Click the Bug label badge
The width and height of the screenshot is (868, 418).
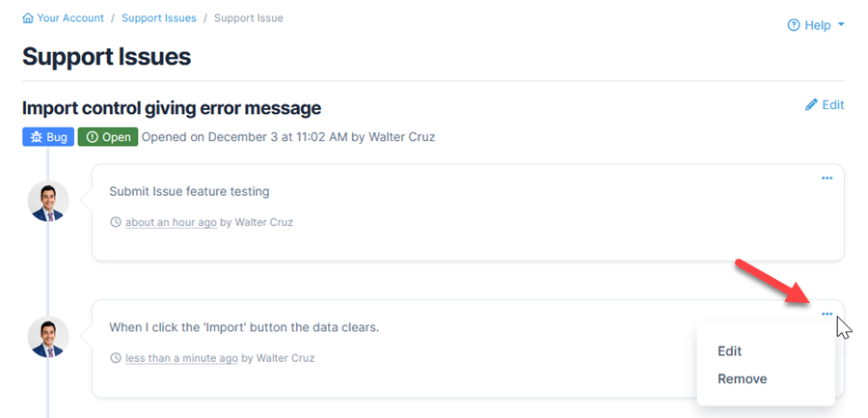pyautogui.click(x=47, y=137)
